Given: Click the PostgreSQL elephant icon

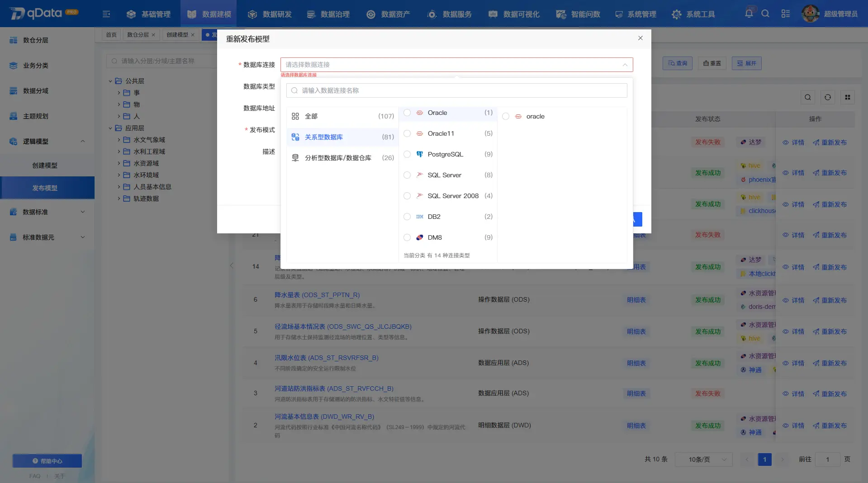Looking at the screenshot, I should point(420,154).
